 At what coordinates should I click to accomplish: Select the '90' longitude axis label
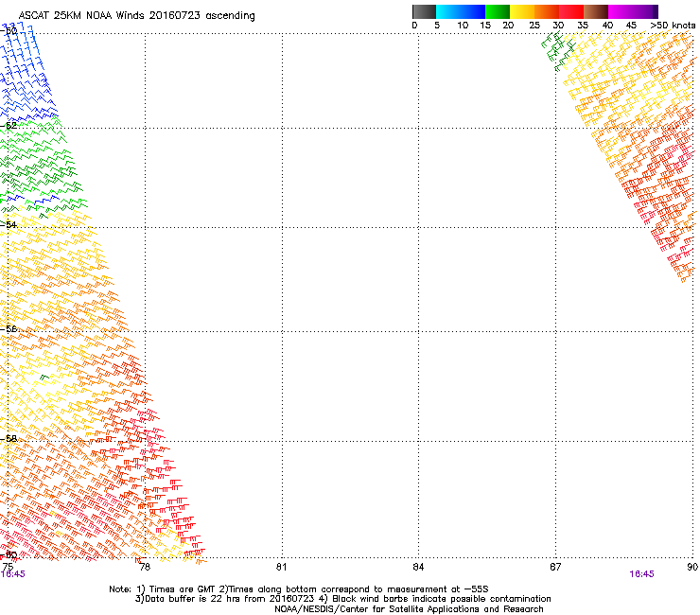click(692, 567)
